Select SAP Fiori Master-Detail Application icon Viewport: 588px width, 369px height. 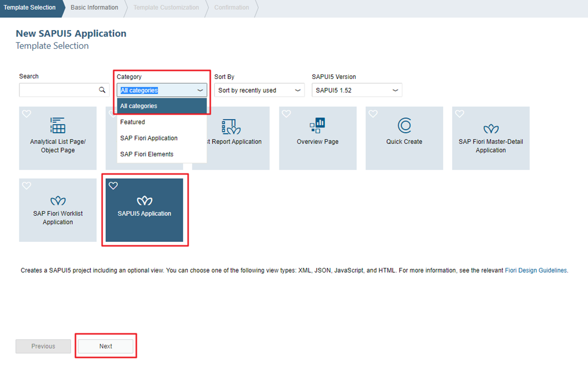pos(491,129)
